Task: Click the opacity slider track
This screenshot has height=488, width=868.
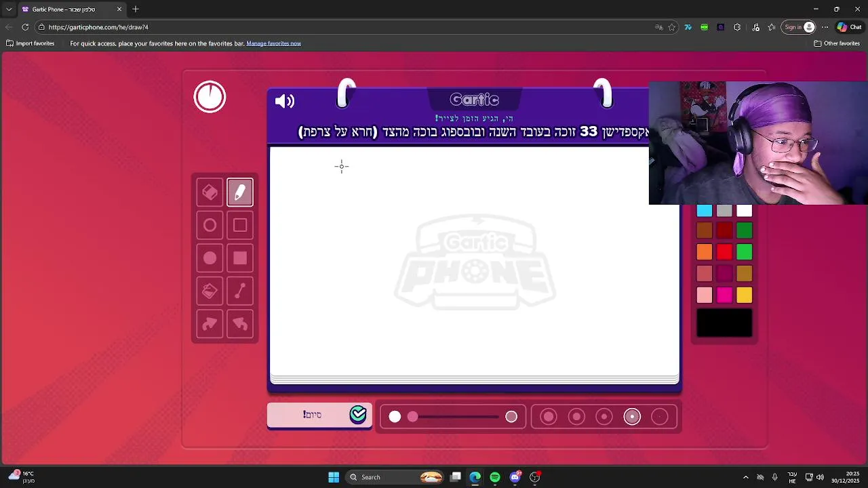Action: (x=454, y=417)
